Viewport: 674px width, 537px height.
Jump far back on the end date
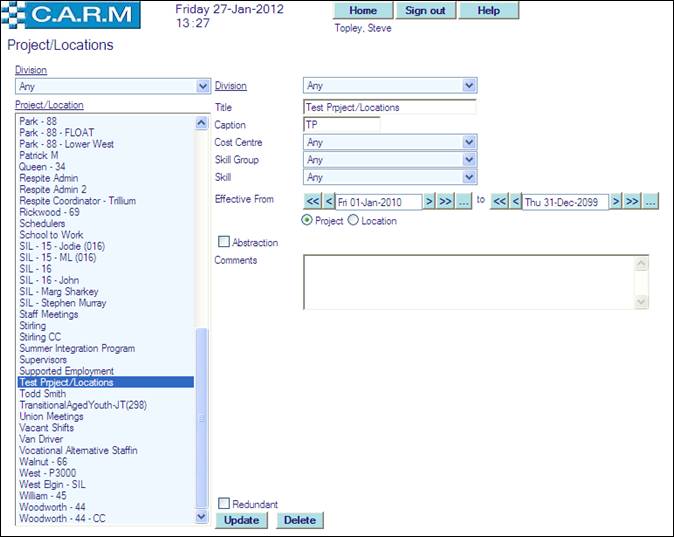(499, 201)
